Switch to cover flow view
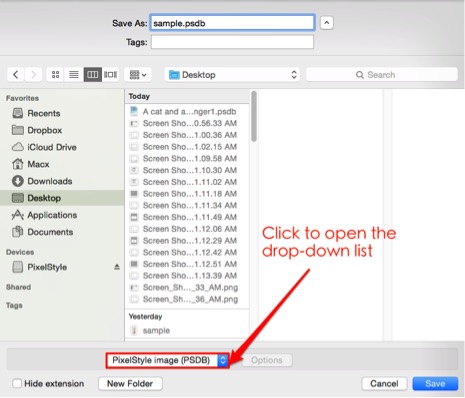The height and width of the screenshot is (398, 465). (x=110, y=75)
